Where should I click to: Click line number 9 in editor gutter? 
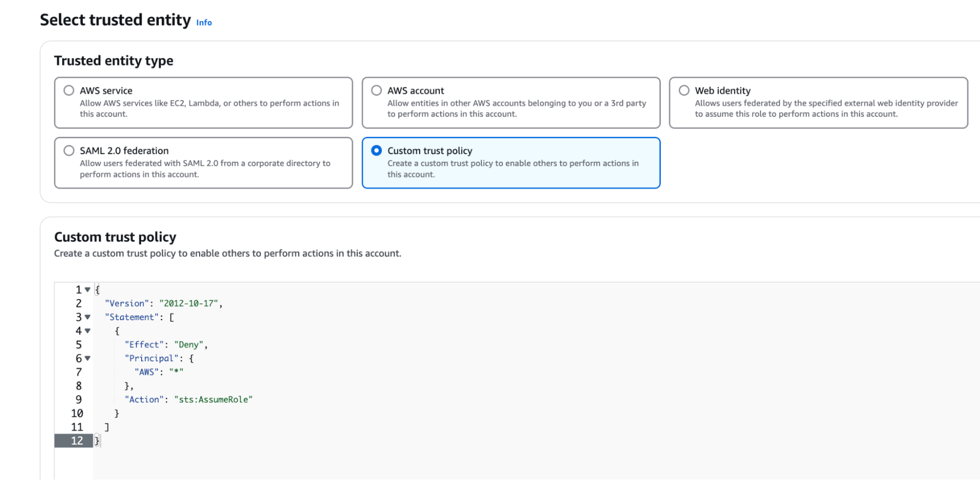78,400
